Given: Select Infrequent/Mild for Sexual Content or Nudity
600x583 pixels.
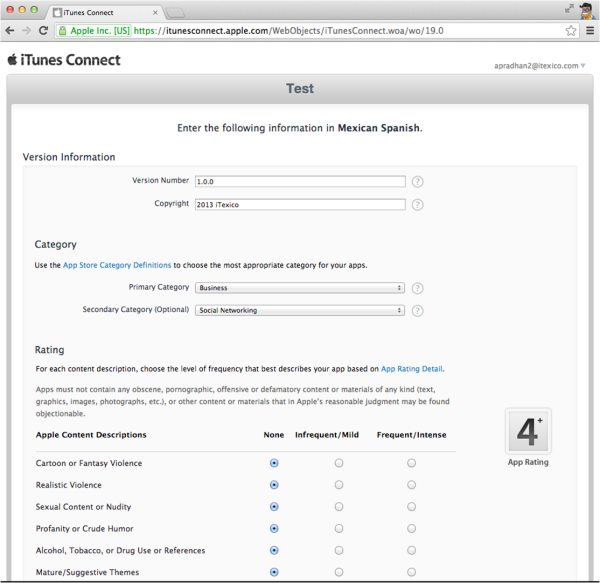Looking at the screenshot, I should (339, 506).
